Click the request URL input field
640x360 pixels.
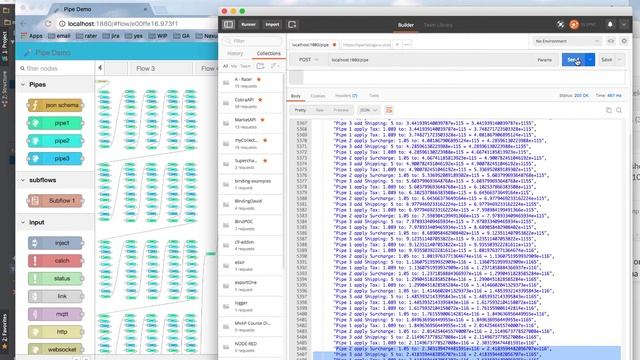[x=429, y=60]
